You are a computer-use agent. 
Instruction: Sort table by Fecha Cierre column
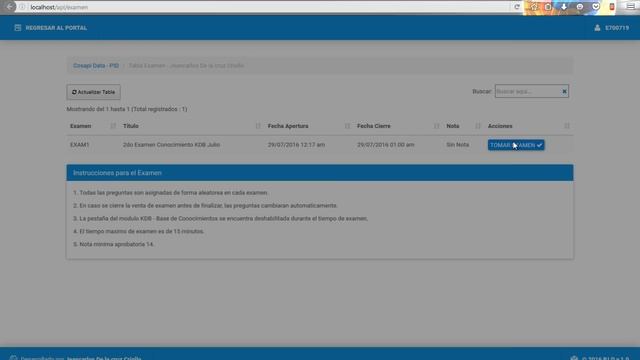(398, 126)
